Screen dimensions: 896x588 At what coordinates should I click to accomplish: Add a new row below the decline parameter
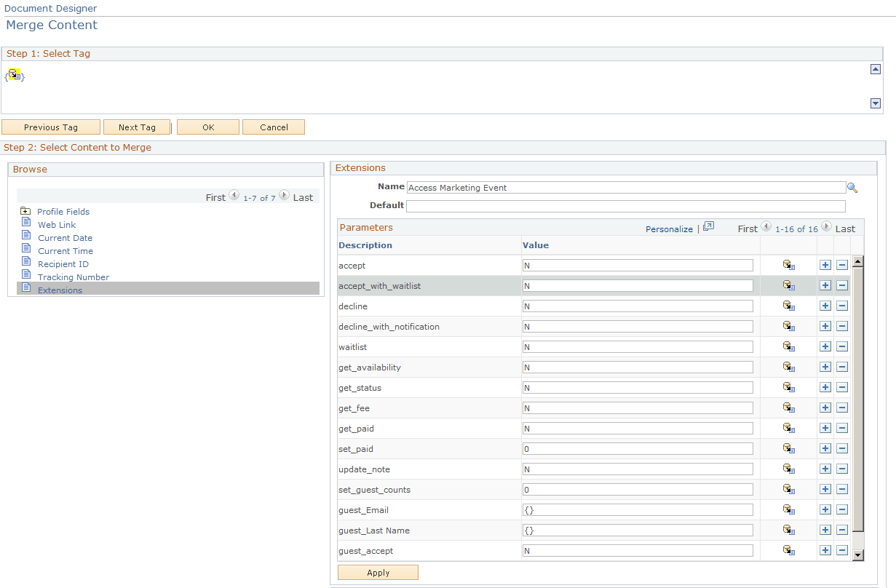click(825, 306)
